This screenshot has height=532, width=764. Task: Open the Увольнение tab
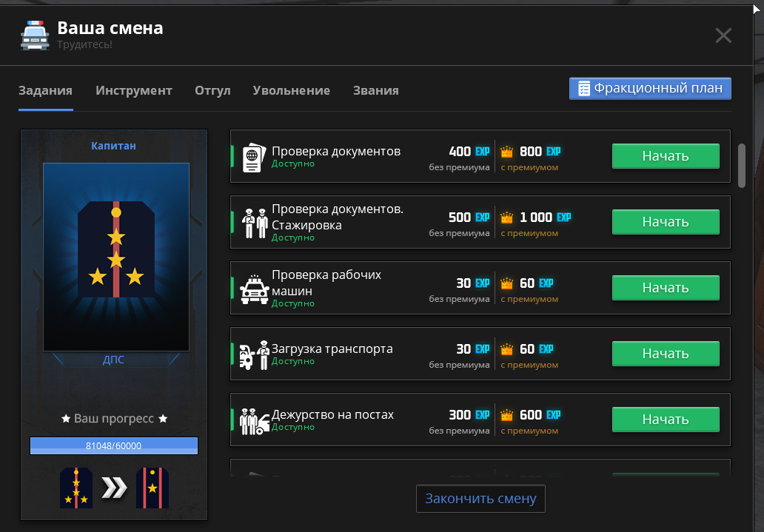tap(291, 91)
